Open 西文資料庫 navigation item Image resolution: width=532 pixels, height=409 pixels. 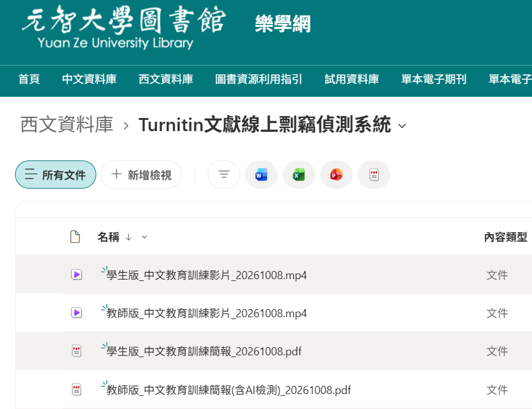(x=166, y=79)
